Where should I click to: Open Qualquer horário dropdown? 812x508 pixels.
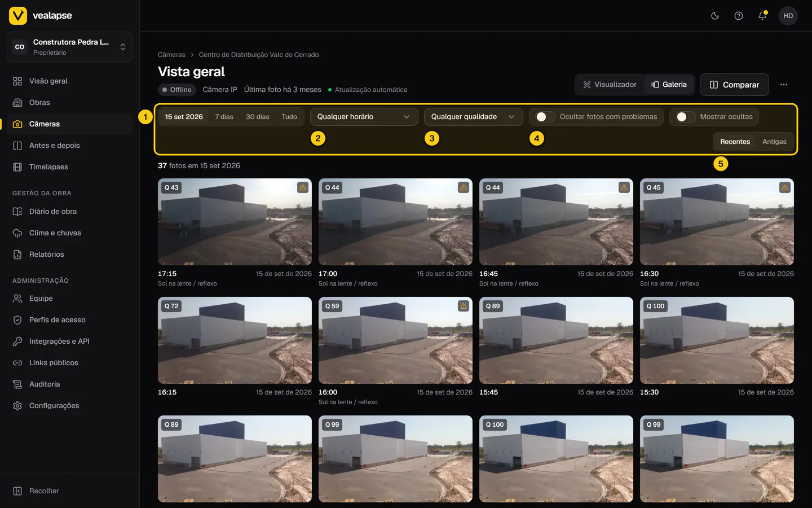pyautogui.click(x=364, y=117)
